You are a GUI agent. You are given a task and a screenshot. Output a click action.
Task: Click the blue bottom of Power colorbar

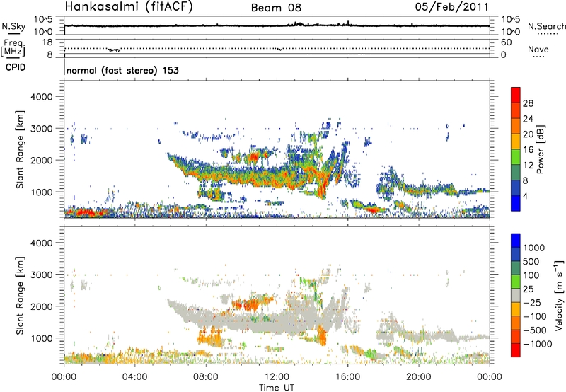coord(516,203)
